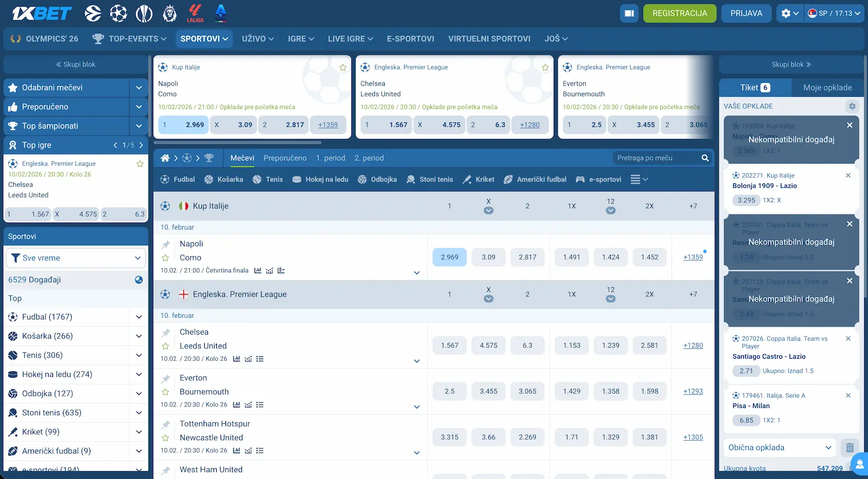Open the language and time selector SP / 17:13
Image resolution: width=868 pixels, height=479 pixels.
834,13
